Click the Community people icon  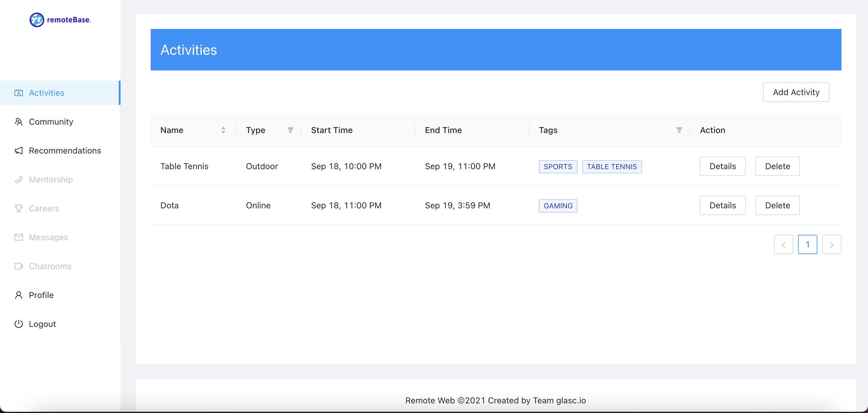pyautogui.click(x=18, y=122)
